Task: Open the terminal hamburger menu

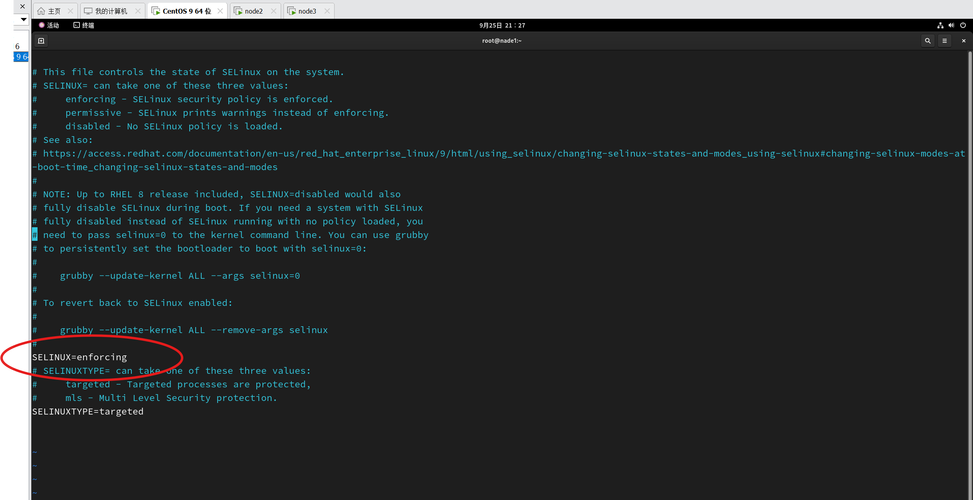Action: (x=946, y=41)
